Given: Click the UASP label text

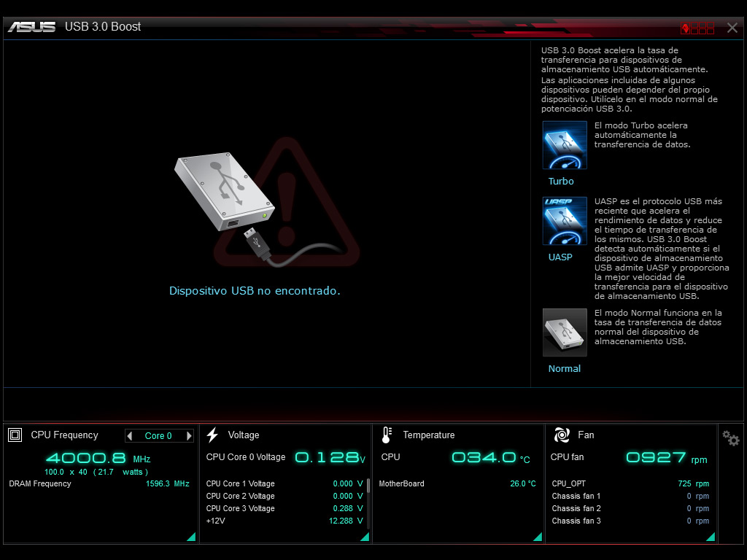Looking at the screenshot, I should pos(560,257).
